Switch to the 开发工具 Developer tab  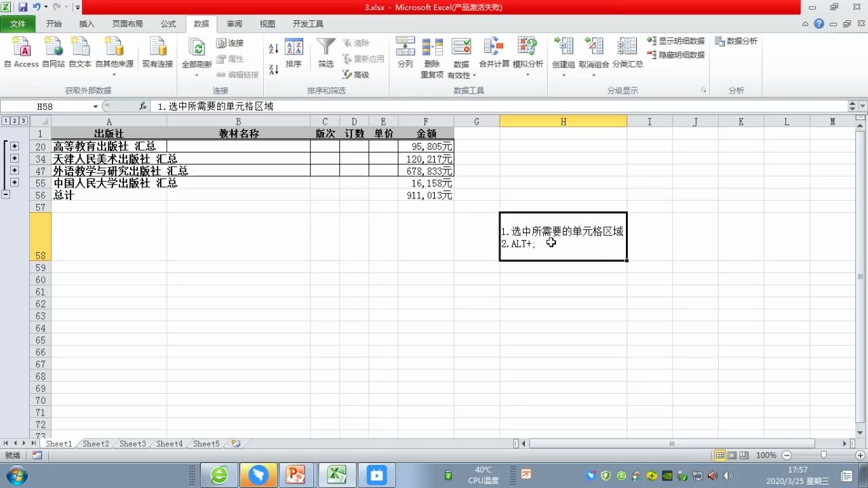(x=308, y=24)
